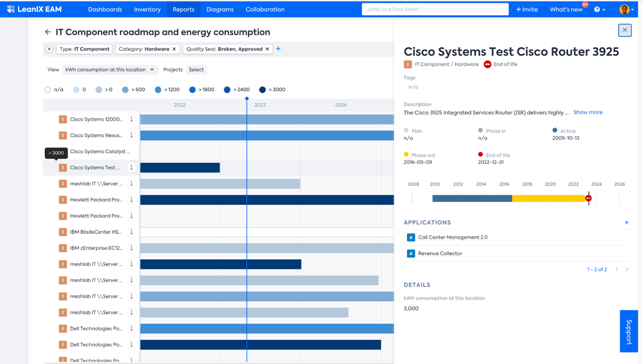This screenshot has width=643, height=364.
Task: Open the kWh consumption view dropdown
Action: (x=110, y=69)
